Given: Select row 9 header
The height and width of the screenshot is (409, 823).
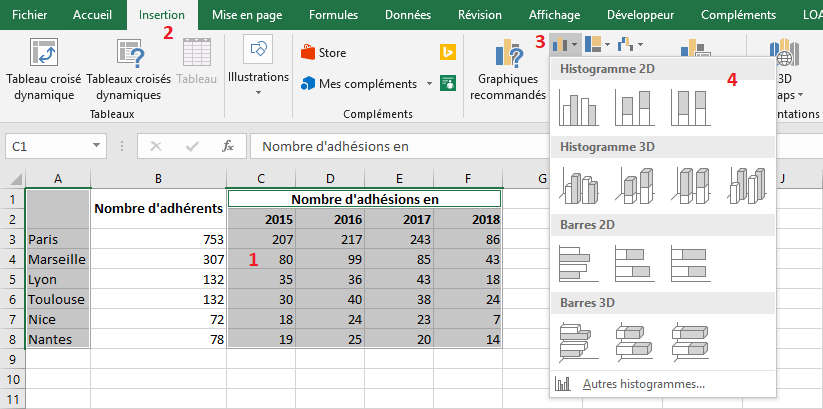Looking at the screenshot, I should pos(13,359).
